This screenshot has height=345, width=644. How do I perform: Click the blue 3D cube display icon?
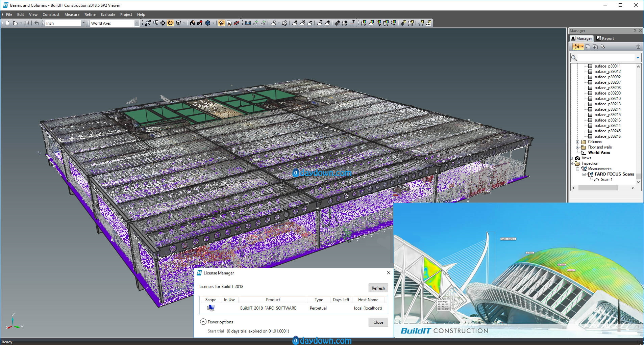[208, 23]
